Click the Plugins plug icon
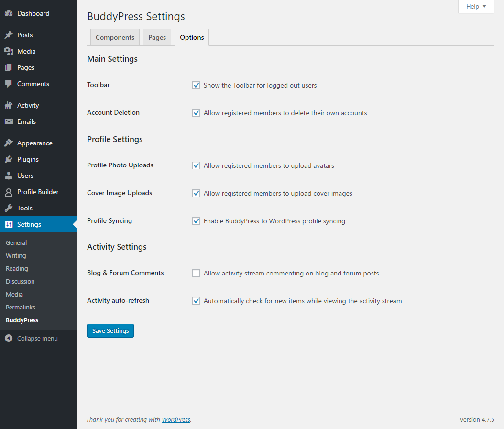This screenshot has height=429, width=504. pos(9,159)
